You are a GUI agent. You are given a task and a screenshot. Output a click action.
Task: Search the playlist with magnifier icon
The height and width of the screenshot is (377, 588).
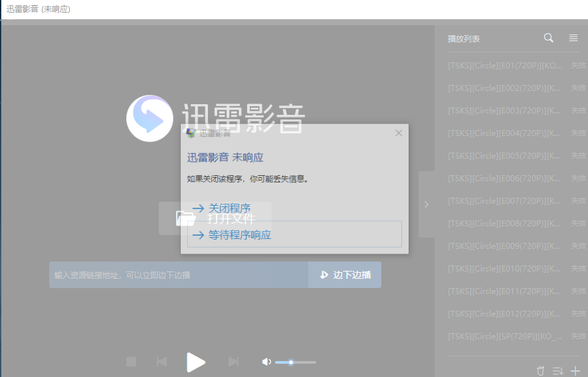click(549, 38)
